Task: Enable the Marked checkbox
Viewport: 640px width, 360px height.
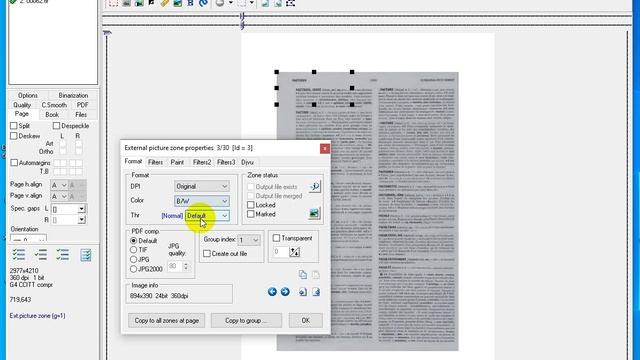Action: point(251,214)
